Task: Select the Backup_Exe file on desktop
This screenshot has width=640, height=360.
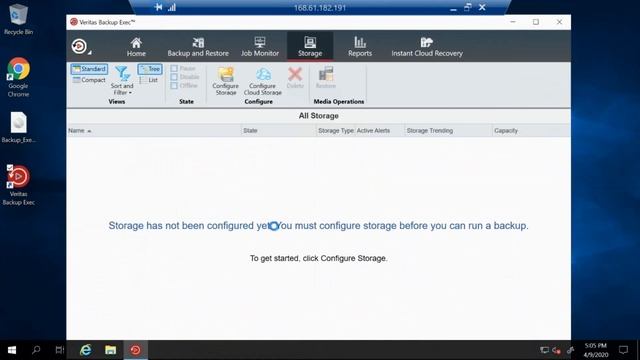Action: [18, 127]
